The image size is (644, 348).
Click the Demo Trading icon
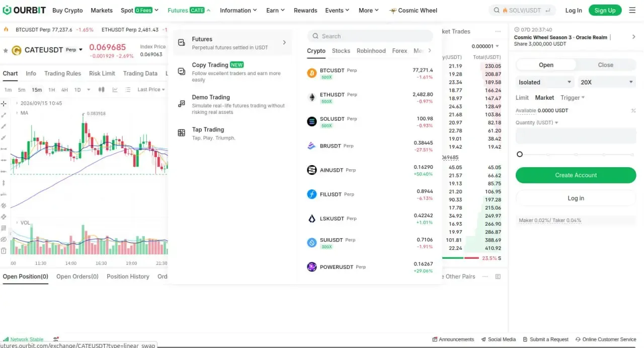(x=182, y=104)
